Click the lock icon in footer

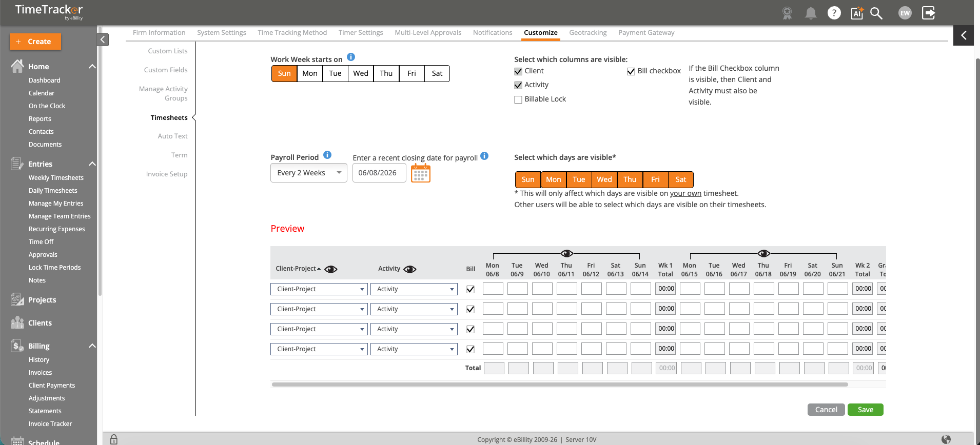[114, 439]
